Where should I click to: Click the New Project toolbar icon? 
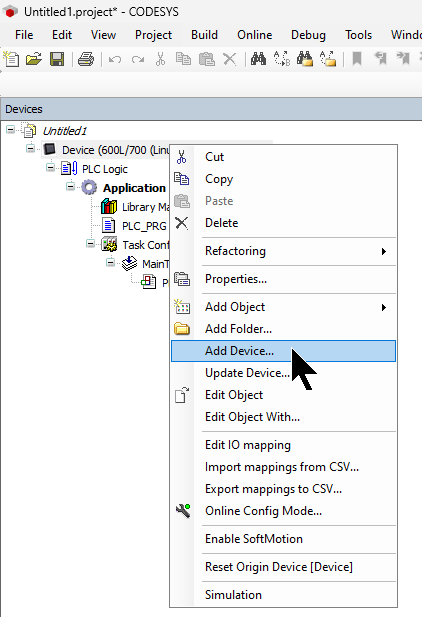tap(11, 59)
